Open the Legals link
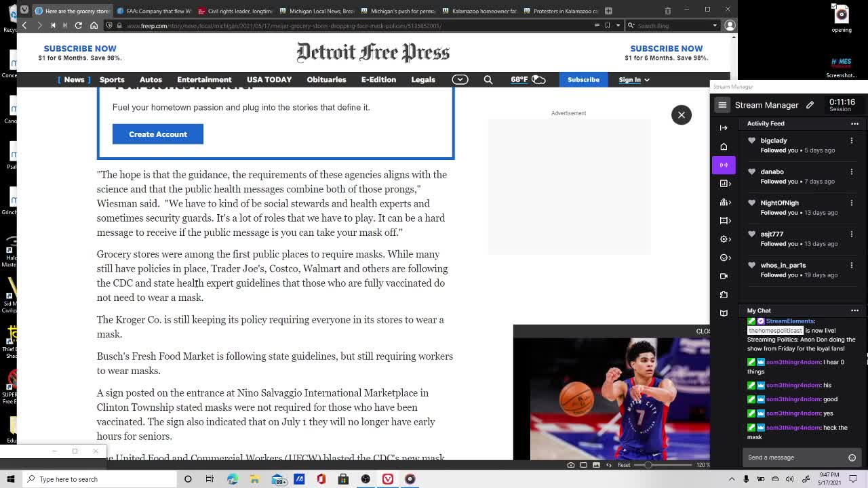The width and height of the screenshot is (868, 488). [423, 80]
